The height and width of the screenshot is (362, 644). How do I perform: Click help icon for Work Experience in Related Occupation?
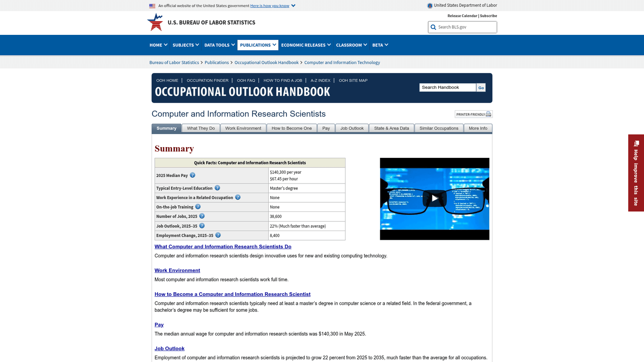pyautogui.click(x=238, y=197)
